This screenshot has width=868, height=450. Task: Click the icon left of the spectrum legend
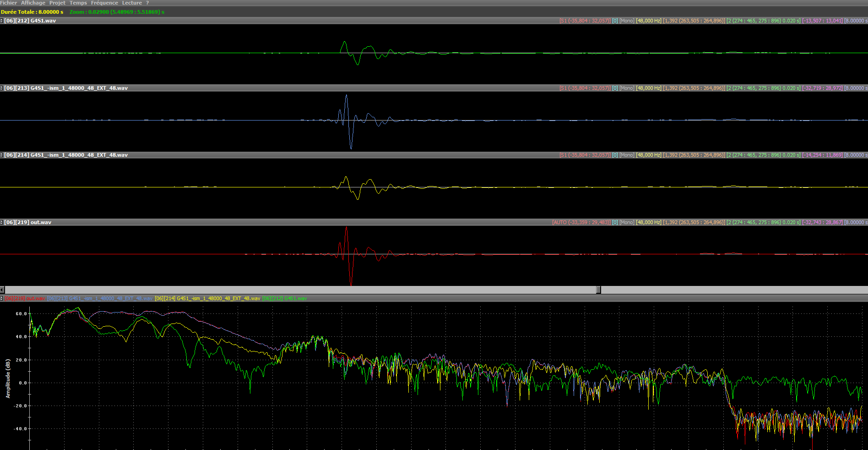pos(2,298)
